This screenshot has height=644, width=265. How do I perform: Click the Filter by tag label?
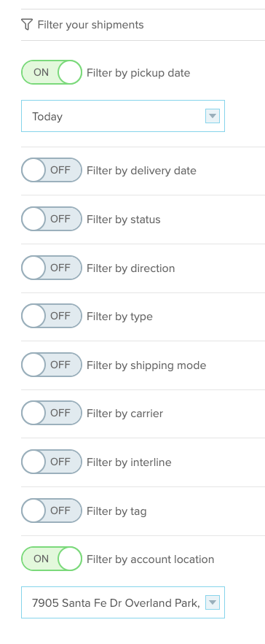click(116, 511)
